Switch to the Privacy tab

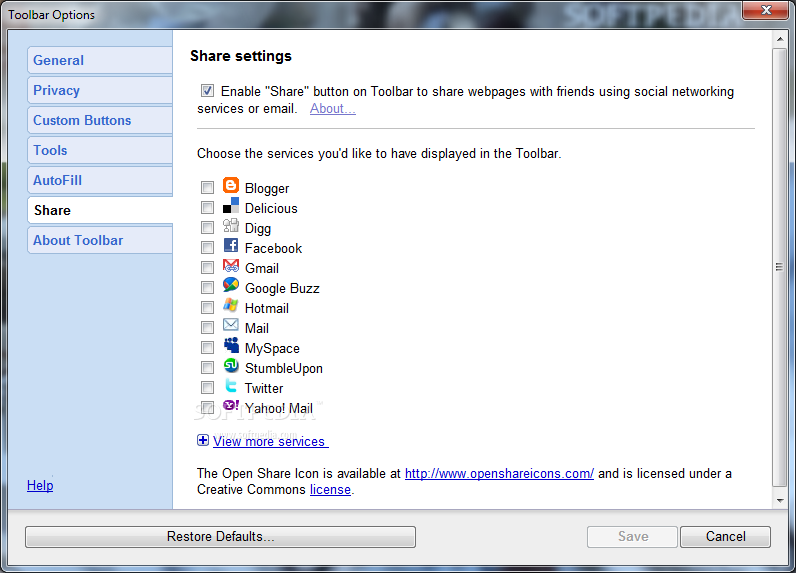100,90
